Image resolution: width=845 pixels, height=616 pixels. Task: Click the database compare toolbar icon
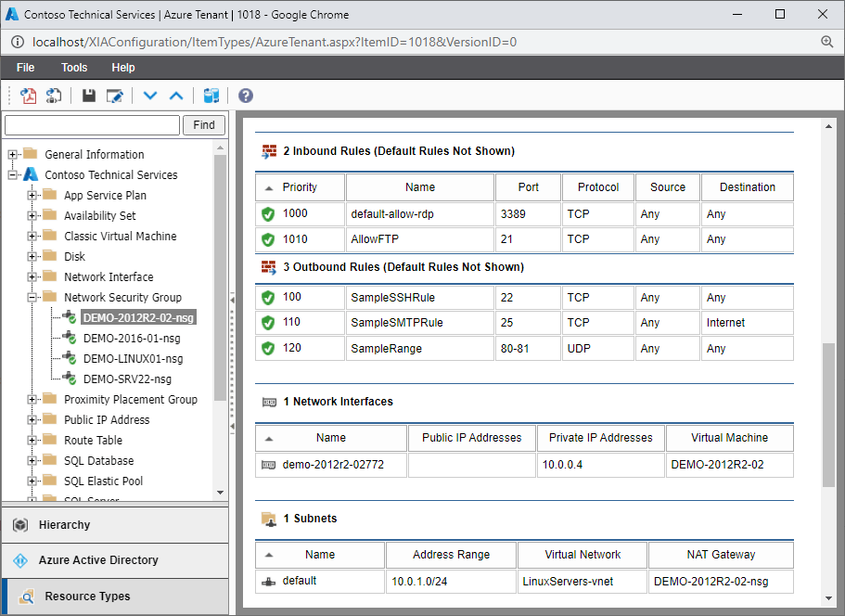coord(211,96)
